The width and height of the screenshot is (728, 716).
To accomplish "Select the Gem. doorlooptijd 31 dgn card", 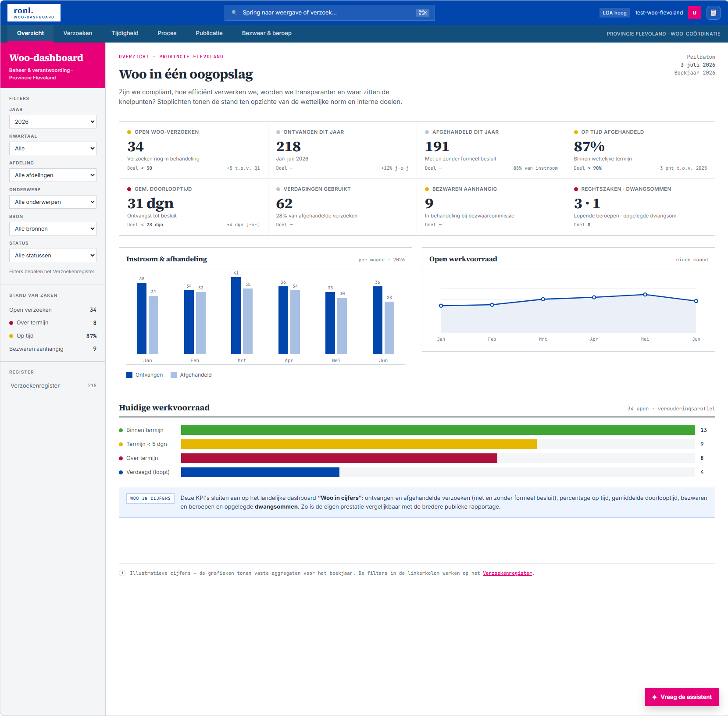I will tap(193, 207).
